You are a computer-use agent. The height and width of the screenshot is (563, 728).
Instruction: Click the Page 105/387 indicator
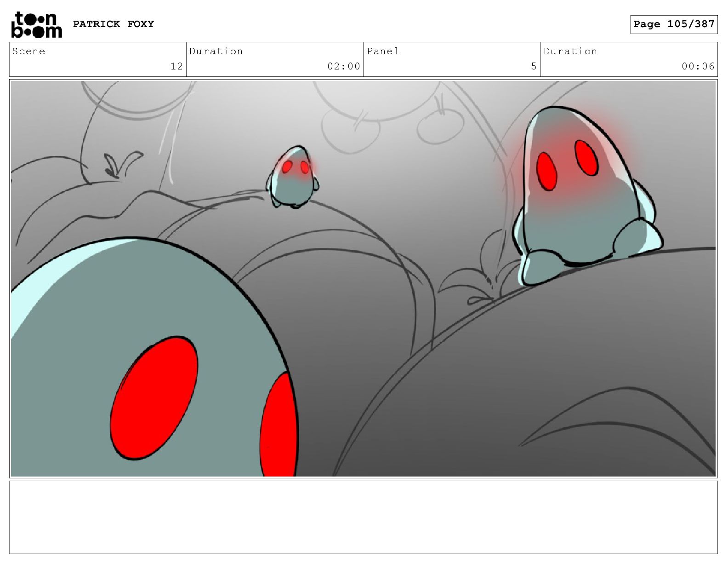click(674, 24)
